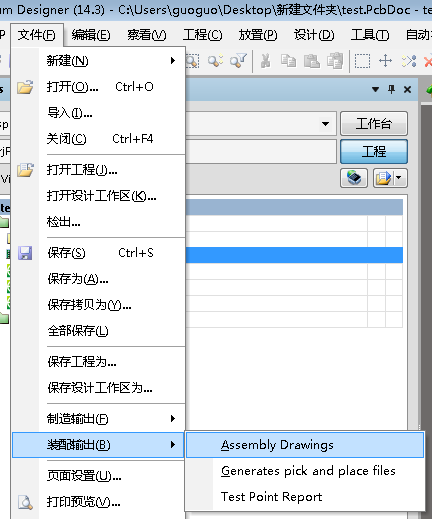Image resolution: width=432 pixels, height=519 pixels.
Task: Click the 工作台 button
Action: 374,123
